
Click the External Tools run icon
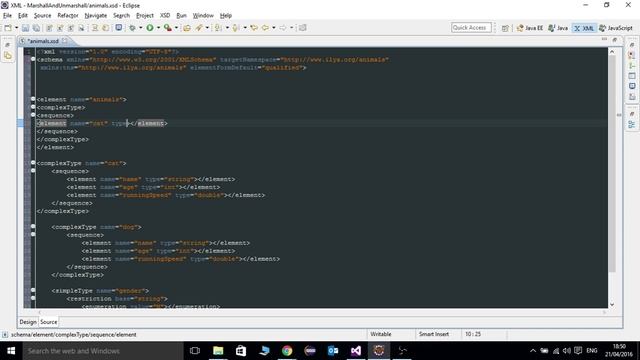167,28
